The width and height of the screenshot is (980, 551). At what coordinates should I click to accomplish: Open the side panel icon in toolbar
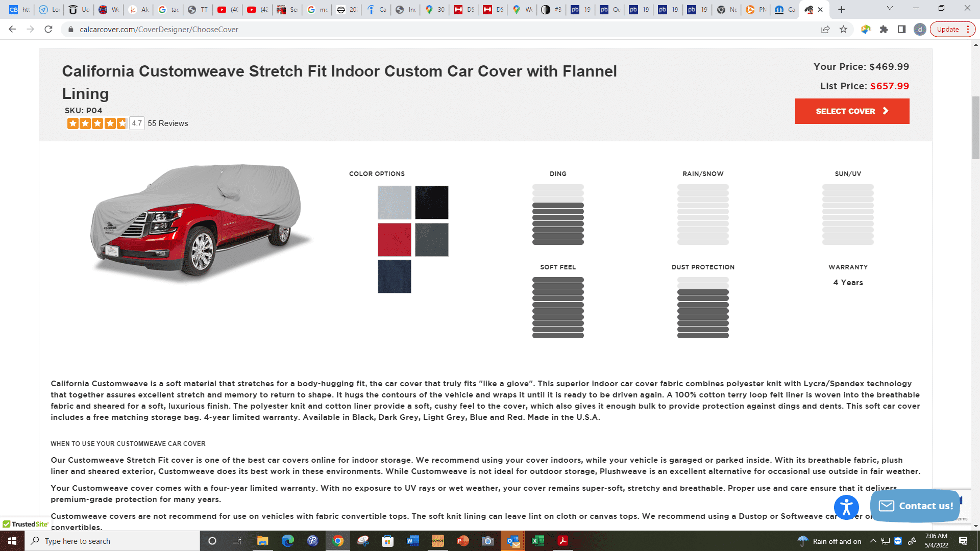[902, 30]
